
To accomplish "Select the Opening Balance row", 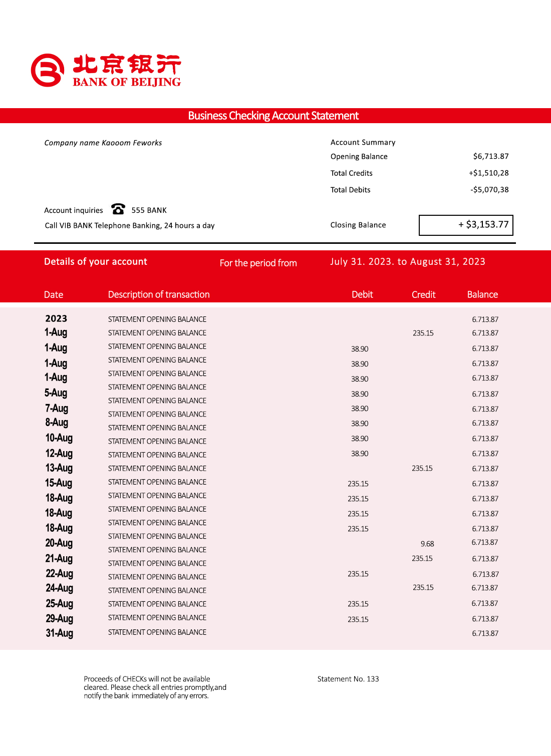I will 359,156.
